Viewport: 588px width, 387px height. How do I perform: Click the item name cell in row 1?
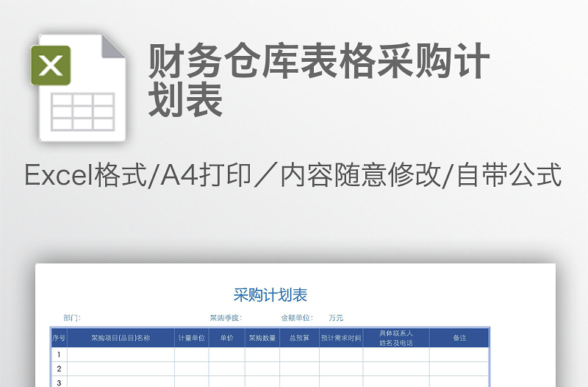[121, 355]
